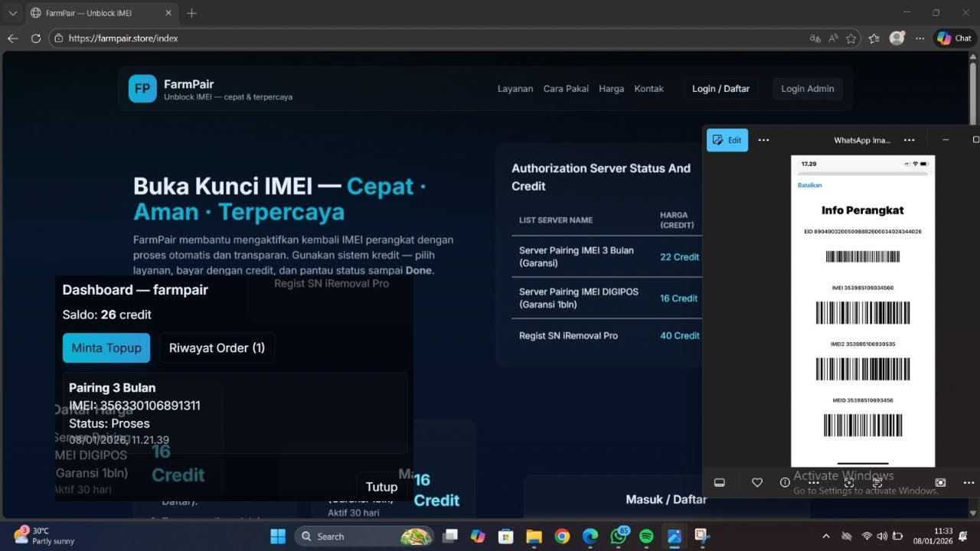Viewport: 980px width, 551px height.
Task: Open Photos menu next to Edit
Action: [763, 140]
